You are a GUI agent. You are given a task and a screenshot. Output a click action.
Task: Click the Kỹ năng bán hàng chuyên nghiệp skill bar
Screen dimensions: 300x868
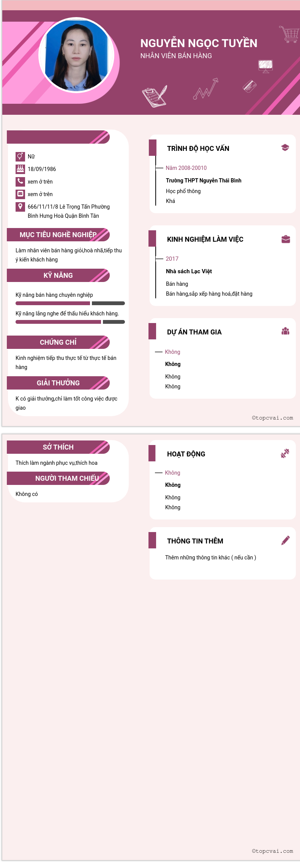[x=70, y=303]
